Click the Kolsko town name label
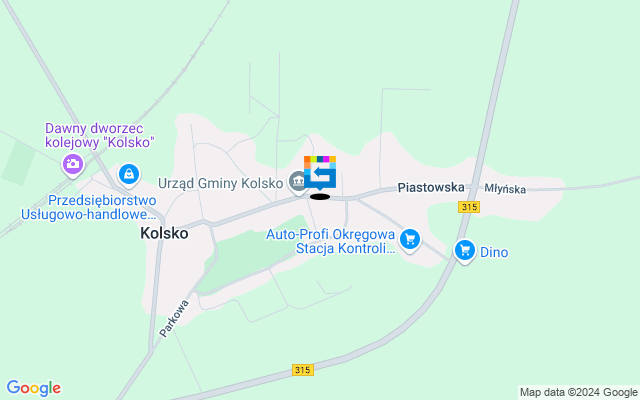Screen dimensions: 640x400 click(164, 233)
